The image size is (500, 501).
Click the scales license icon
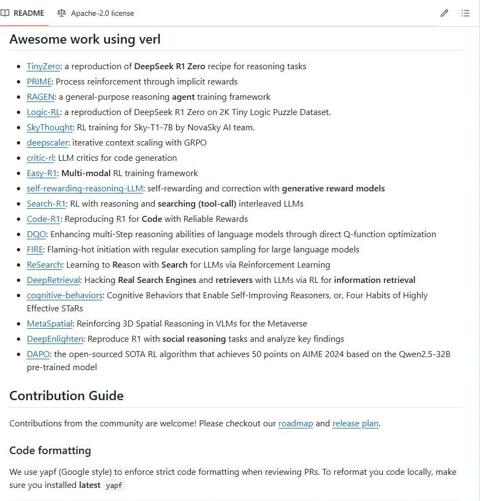pos(61,13)
